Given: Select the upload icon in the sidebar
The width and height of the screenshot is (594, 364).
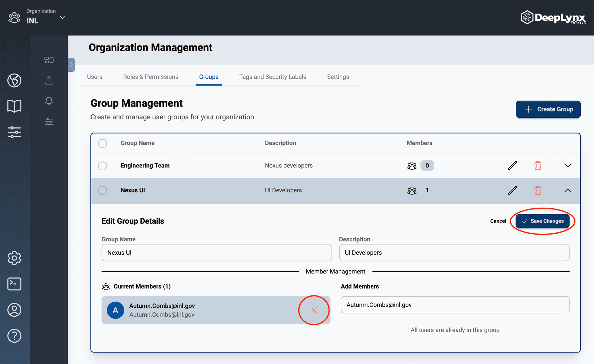Looking at the screenshot, I should (49, 80).
